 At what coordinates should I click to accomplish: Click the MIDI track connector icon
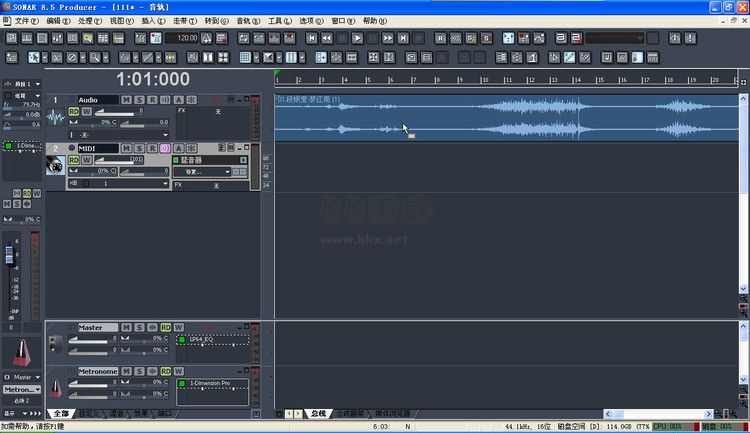pos(56,166)
